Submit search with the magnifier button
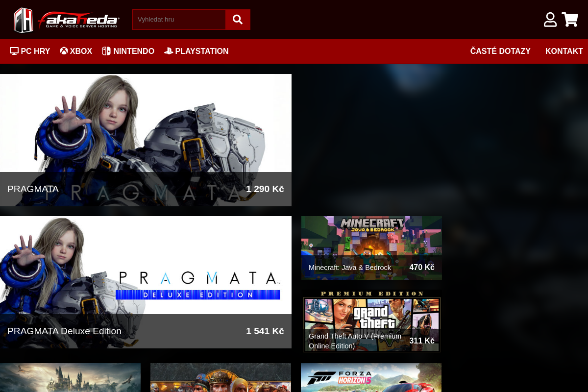This screenshot has width=588, height=392. point(238,20)
